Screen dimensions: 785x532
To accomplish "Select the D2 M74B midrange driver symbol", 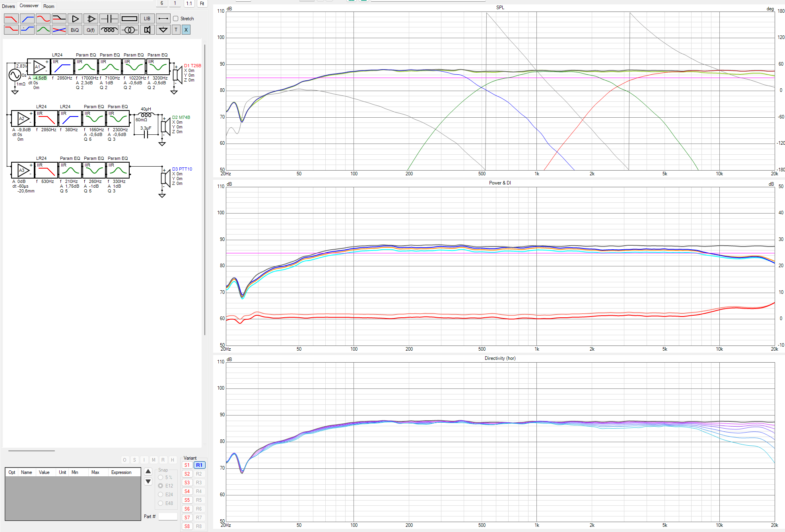I will (x=165, y=126).
